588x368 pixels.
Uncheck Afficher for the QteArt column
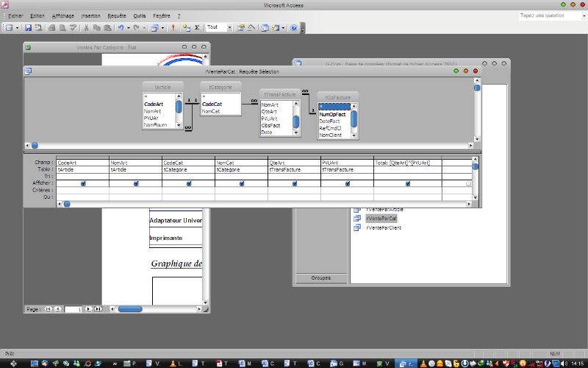tap(294, 184)
